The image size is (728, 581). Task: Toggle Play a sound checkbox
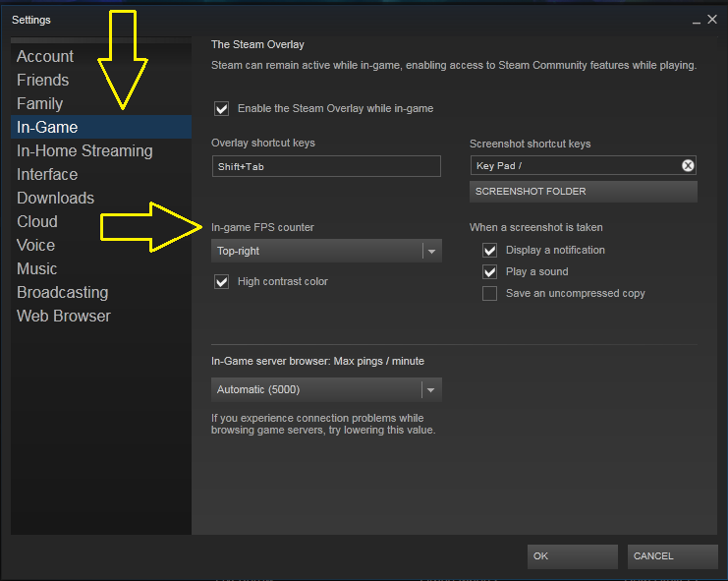coord(489,272)
